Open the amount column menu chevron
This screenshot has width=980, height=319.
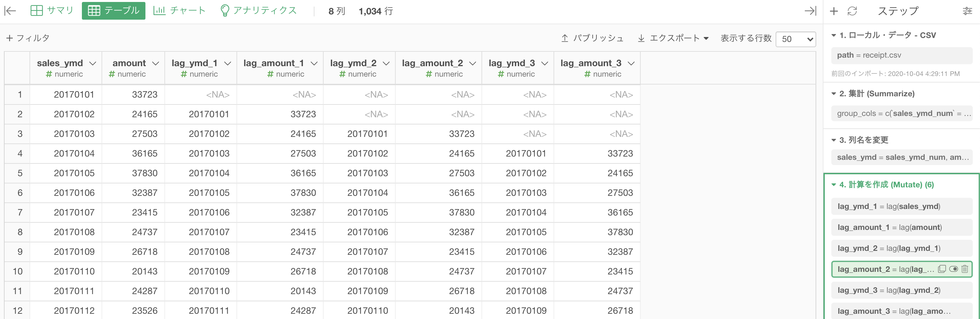[156, 64]
